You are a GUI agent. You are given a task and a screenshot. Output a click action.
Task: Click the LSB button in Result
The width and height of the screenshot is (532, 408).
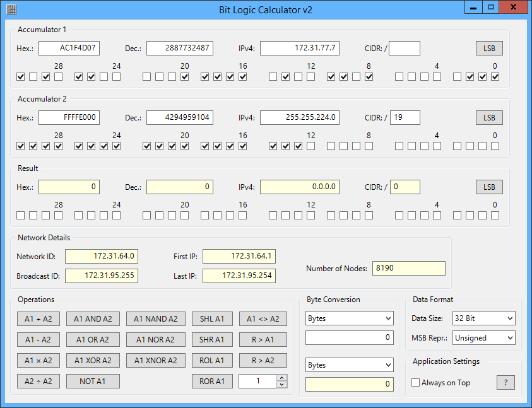489,187
